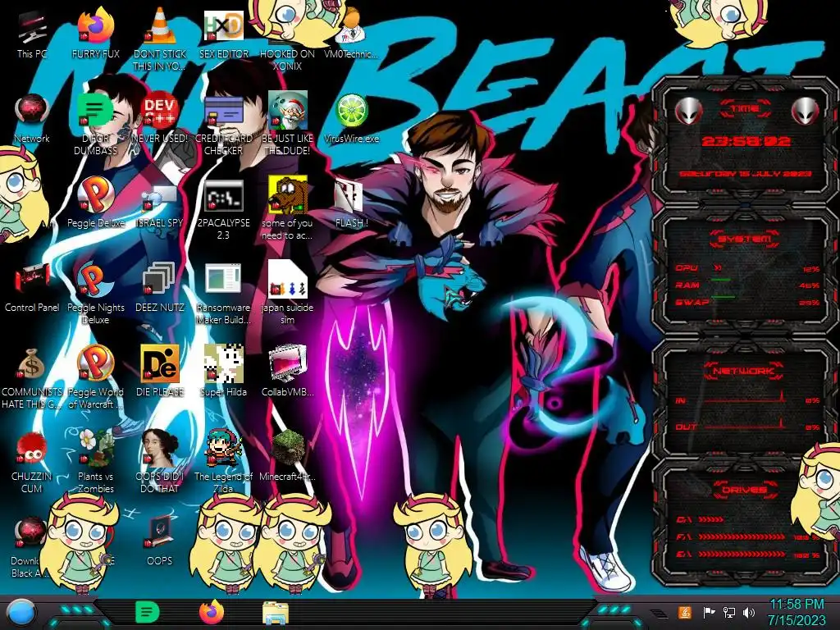Click the red 23:58:02 time readout
Screen dimensions: 840x630
coord(746,141)
